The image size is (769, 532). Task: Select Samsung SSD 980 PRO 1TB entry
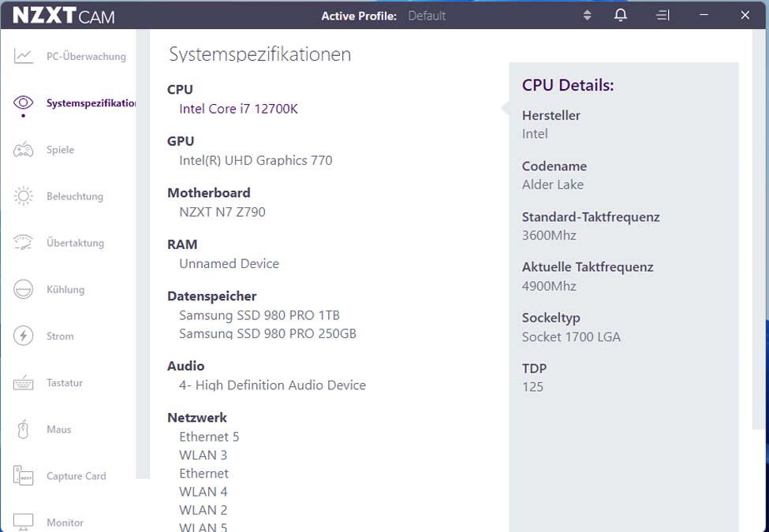tap(259, 315)
